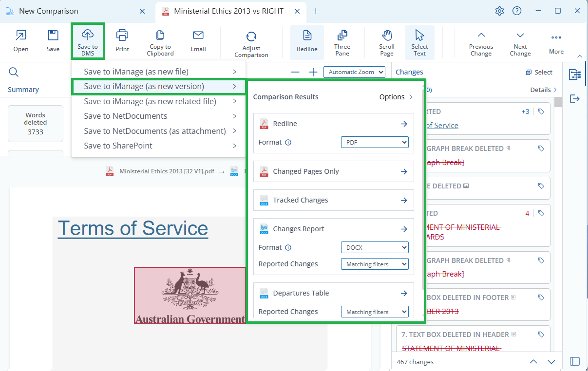Viewport: 588px width, 371px height.
Task: Switch to Redline view
Action: [307, 42]
